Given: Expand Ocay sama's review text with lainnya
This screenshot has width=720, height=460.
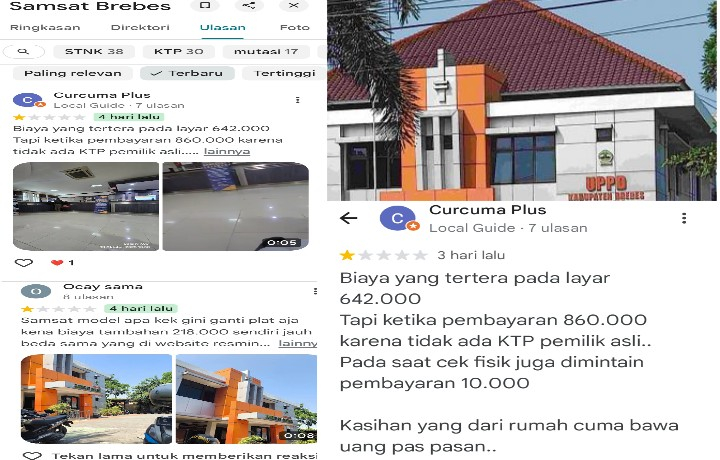Looking at the screenshot, I should click(298, 343).
